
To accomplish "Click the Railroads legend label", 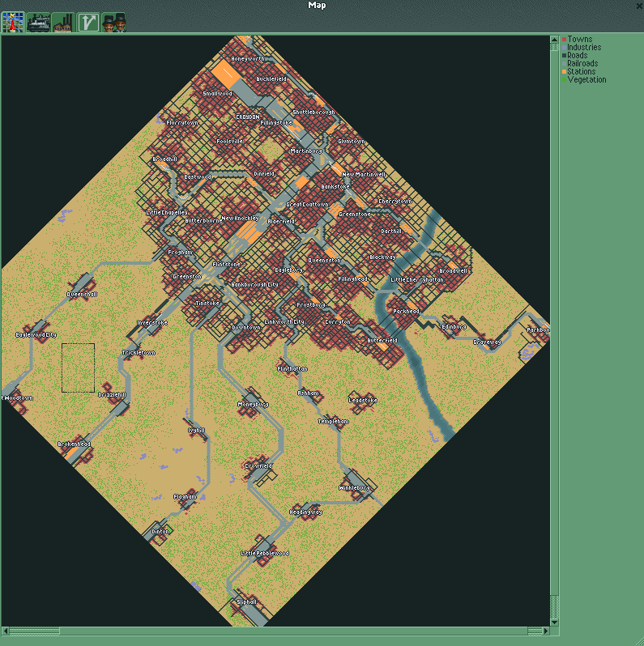I will coord(582,63).
